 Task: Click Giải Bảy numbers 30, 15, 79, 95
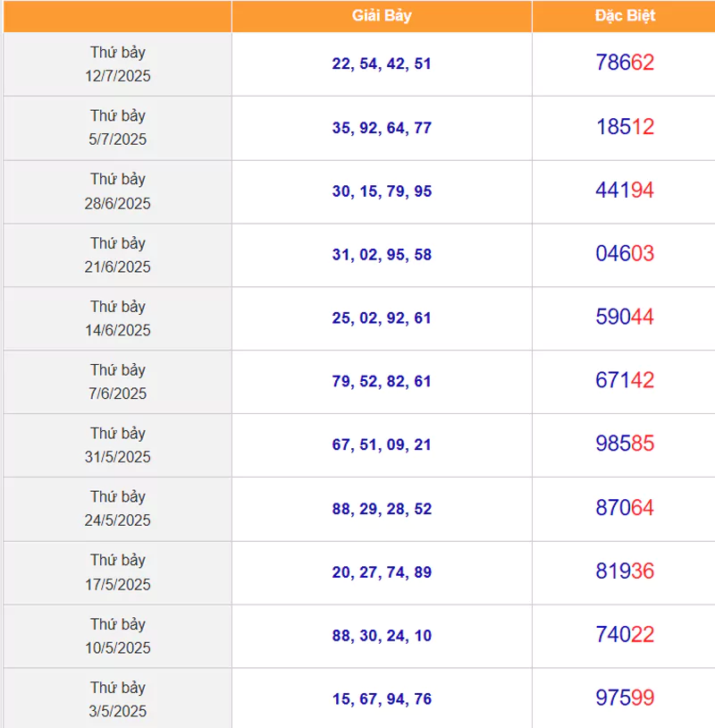(x=382, y=190)
